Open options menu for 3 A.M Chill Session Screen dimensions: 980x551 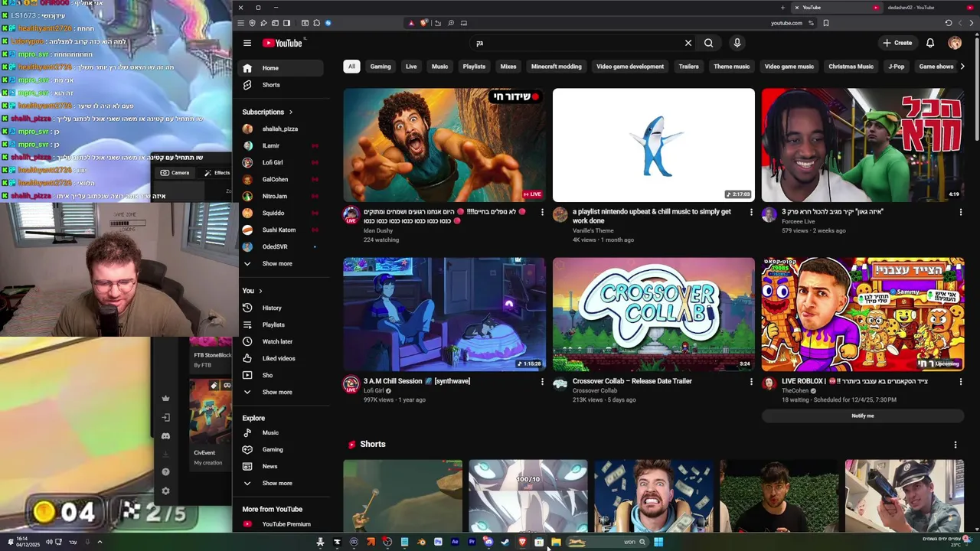tap(542, 381)
